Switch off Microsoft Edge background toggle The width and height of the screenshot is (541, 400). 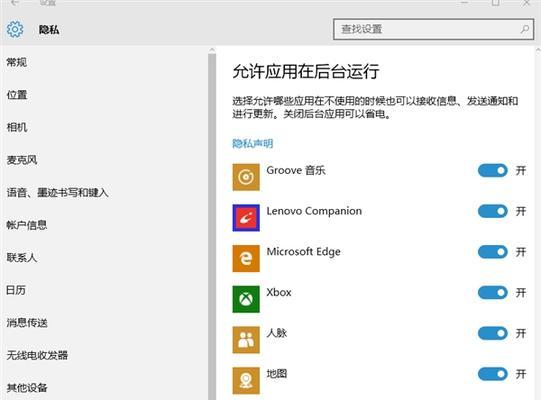[x=493, y=252]
